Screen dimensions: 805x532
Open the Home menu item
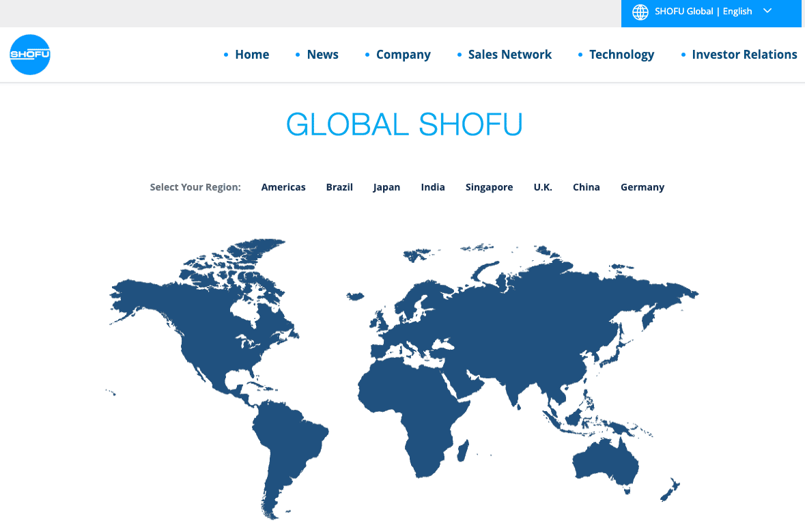coord(251,55)
